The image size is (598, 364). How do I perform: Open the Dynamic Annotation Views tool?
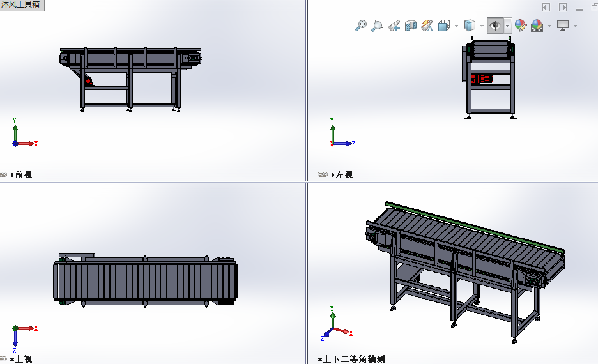[x=427, y=26]
